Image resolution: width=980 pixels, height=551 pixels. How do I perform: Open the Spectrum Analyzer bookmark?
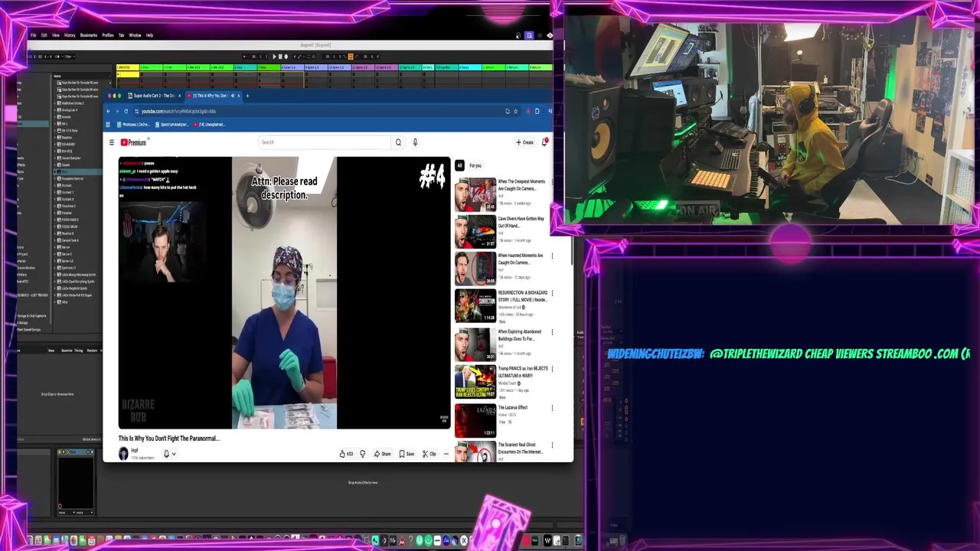[x=172, y=124]
